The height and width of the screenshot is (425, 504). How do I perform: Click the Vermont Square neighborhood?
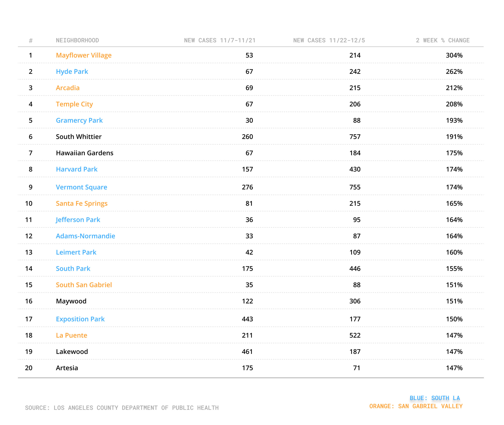pos(82,187)
